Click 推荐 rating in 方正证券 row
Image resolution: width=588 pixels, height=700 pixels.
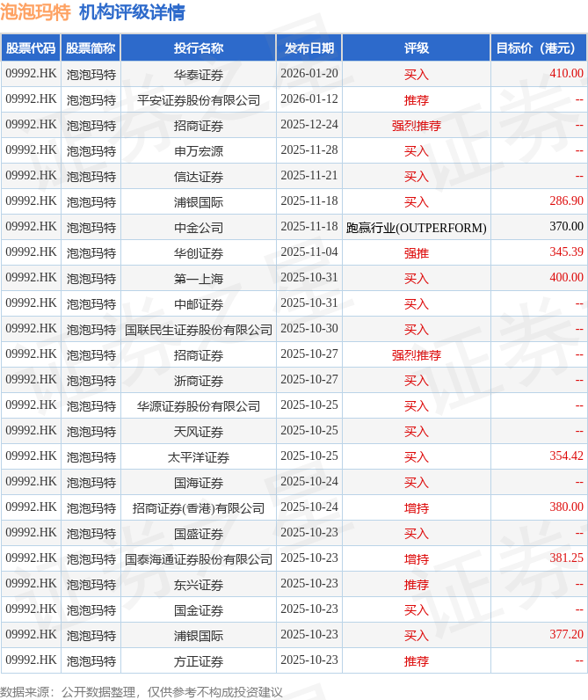pyautogui.click(x=417, y=660)
